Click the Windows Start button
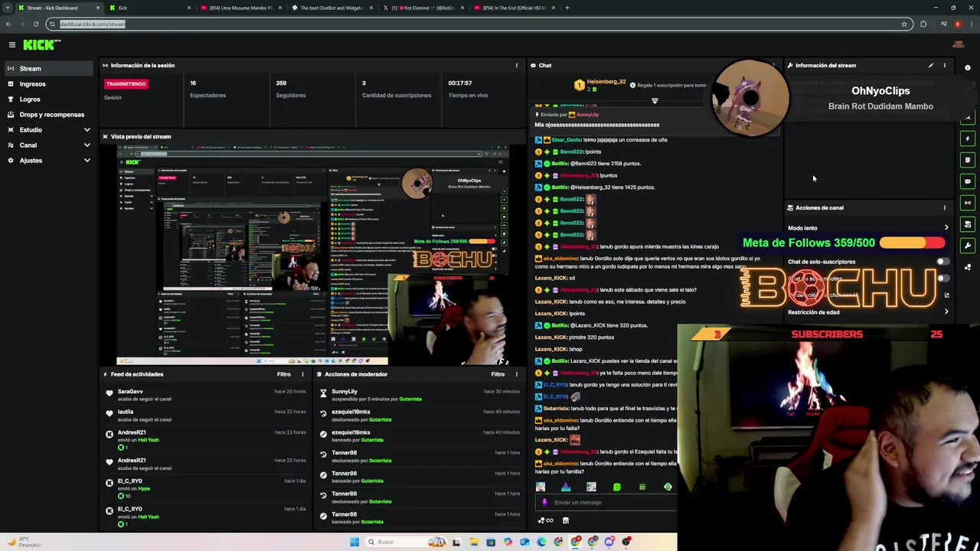 354,542
